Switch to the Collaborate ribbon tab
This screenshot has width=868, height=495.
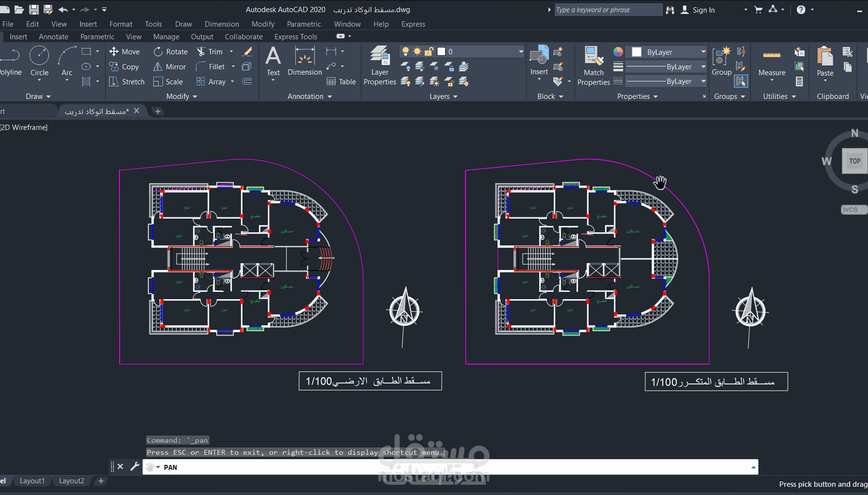coord(244,37)
